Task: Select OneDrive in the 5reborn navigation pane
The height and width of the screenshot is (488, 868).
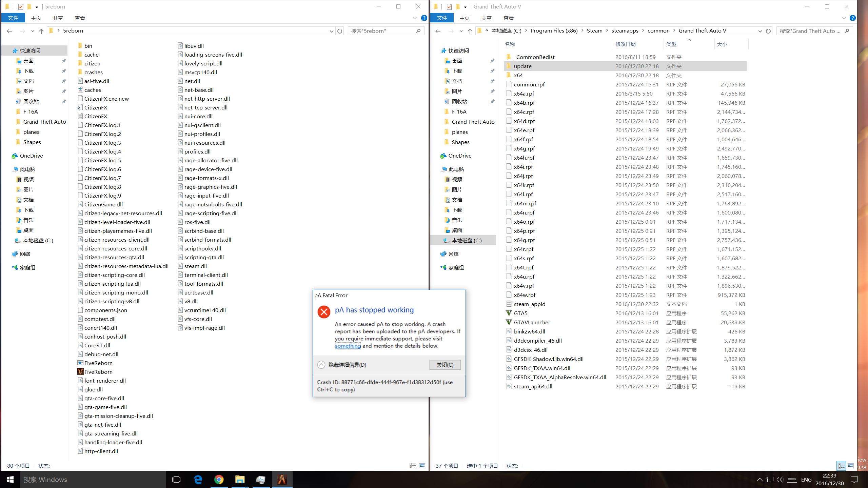Action: point(31,156)
